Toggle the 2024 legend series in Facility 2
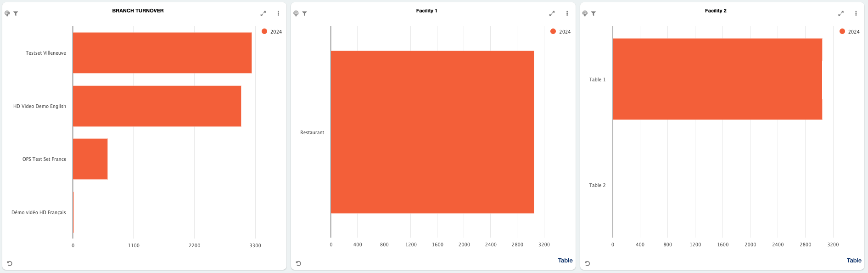This screenshot has height=273, width=868. click(850, 31)
